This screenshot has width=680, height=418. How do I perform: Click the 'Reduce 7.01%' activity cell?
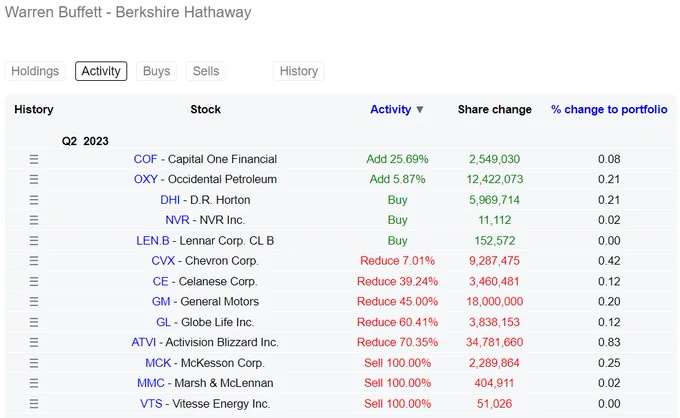pos(397,261)
